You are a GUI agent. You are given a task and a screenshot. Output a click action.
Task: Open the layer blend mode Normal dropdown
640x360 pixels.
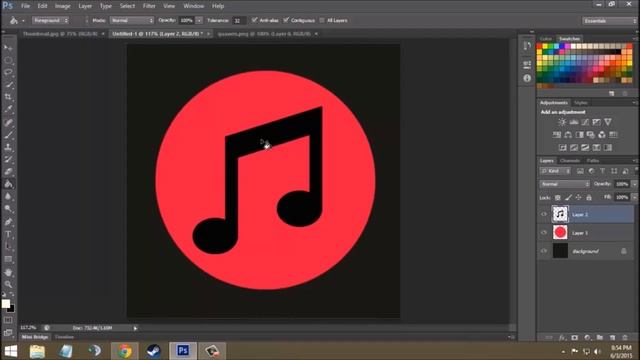pyautogui.click(x=565, y=184)
